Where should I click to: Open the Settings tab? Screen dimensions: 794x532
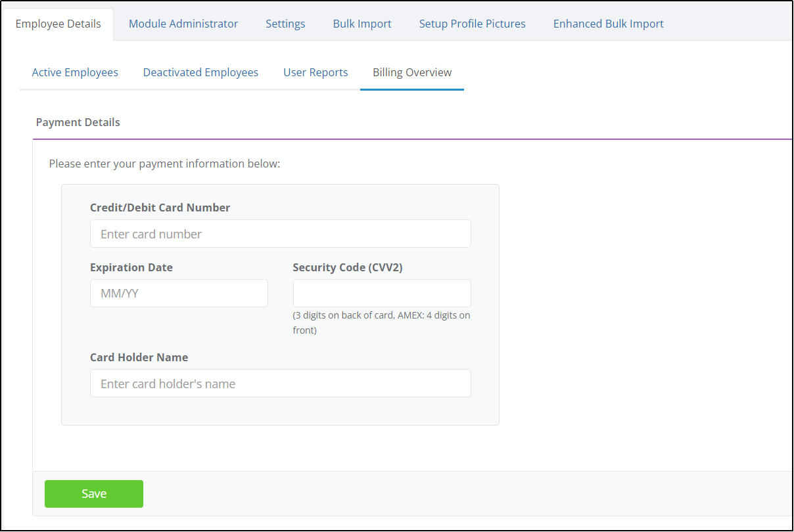285,24
